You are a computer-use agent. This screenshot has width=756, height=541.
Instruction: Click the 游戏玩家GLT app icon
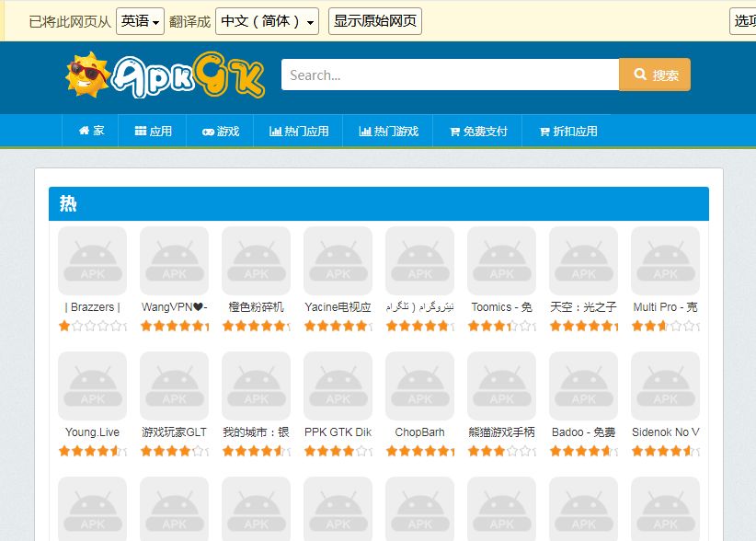(174, 386)
